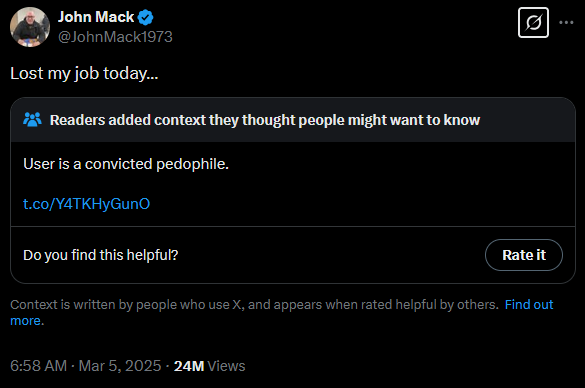Viewport: 585px width, 388px height.
Task: Click the 'User is a convicted' note text
Action: click(x=126, y=164)
